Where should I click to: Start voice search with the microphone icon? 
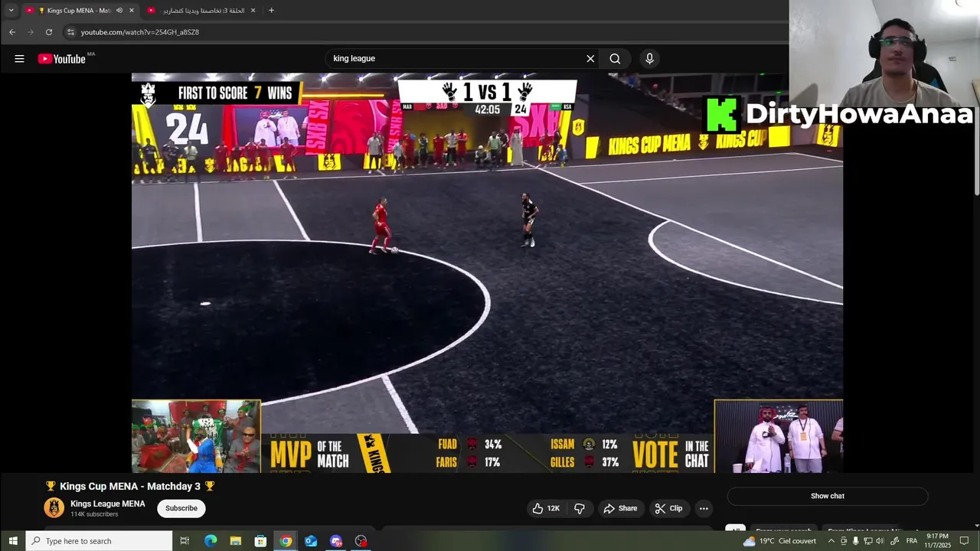(649, 59)
